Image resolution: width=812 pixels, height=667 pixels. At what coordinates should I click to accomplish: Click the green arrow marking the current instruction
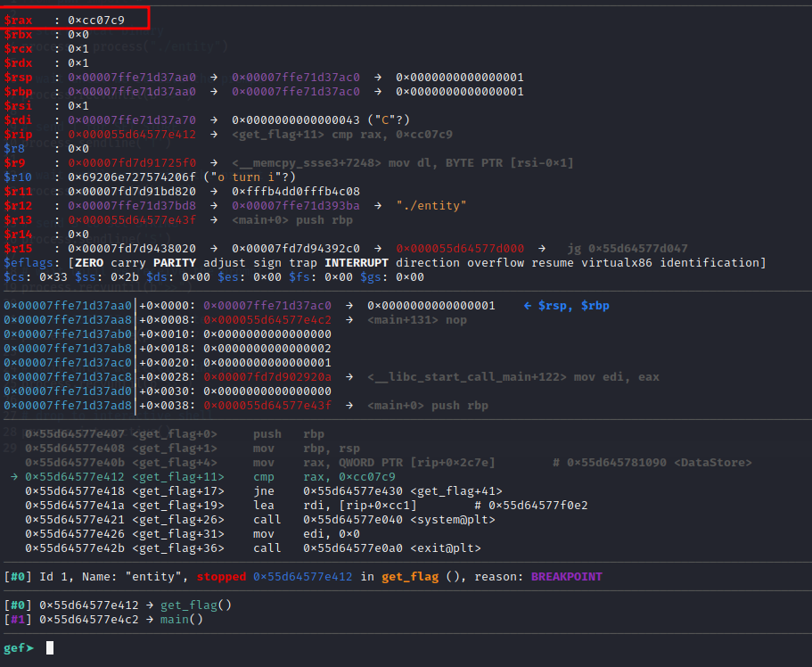(x=14, y=477)
